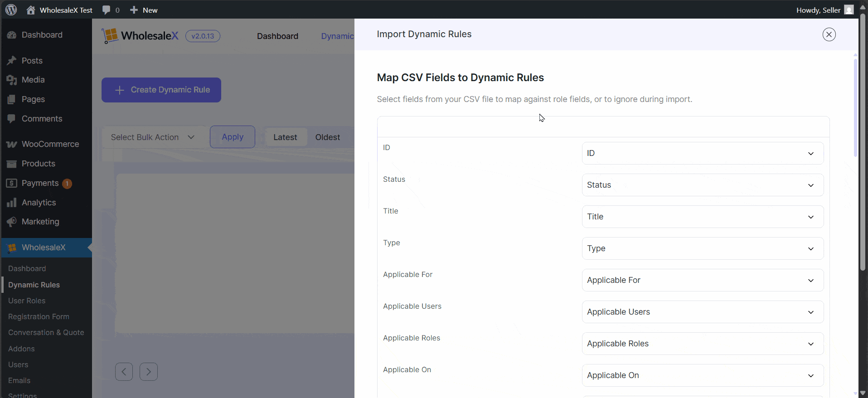The height and width of the screenshot is (398, 868).
Task: Open the Select Bulk Action dropdown
Action: pyautogui.click(x=153, y=137)
